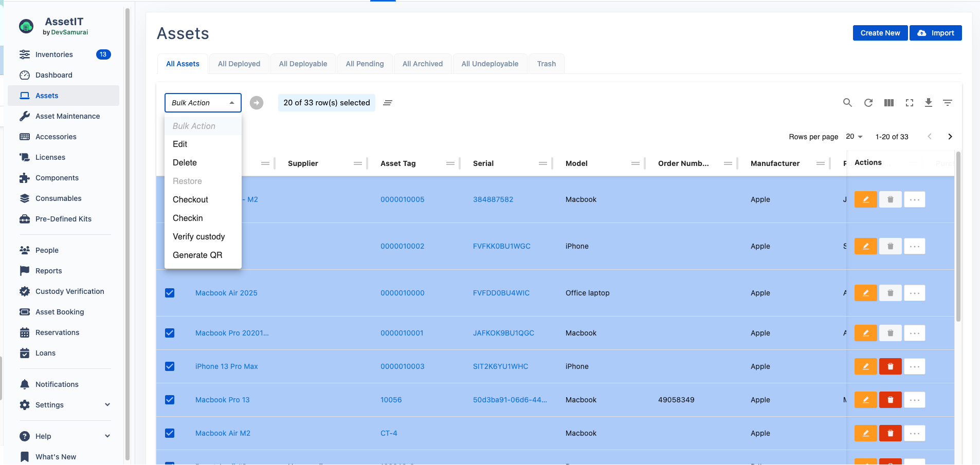Screen dimensions: 980x465
Task: Switch to the All Deployable tab
Action: tap(303, 64)
